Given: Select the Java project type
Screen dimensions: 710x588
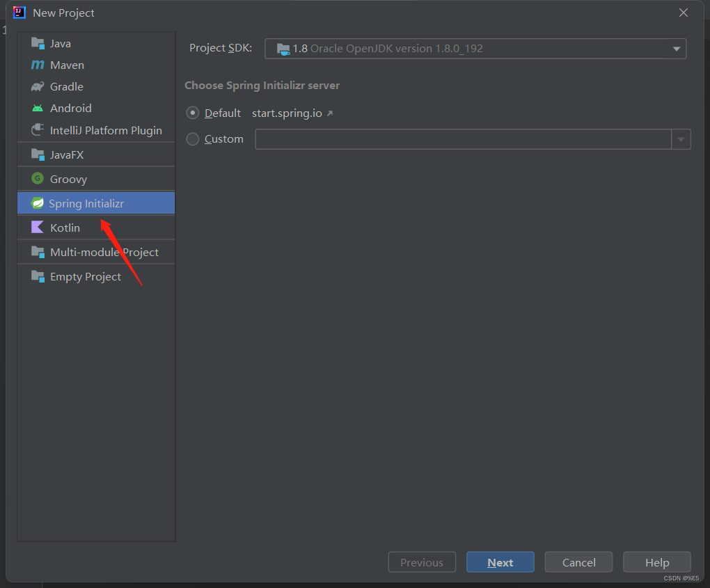Looking at the screenshot, I should click(96, 43).
